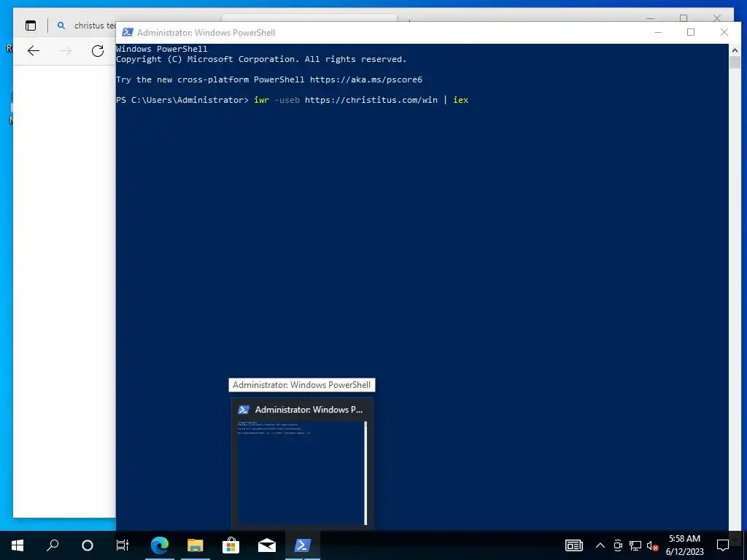This screenshot has height=560, width=747.
Task: Show hidden system tray icons
Action: 600,545
